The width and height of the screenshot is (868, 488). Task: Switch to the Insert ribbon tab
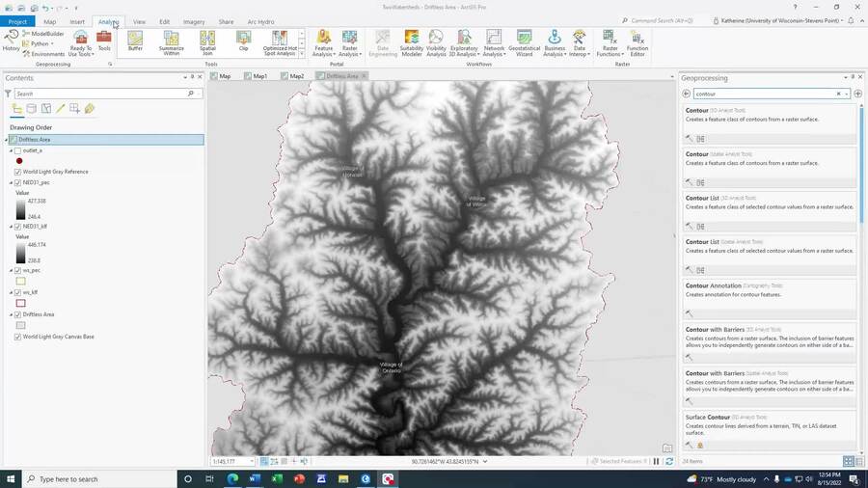pos(77,21)
